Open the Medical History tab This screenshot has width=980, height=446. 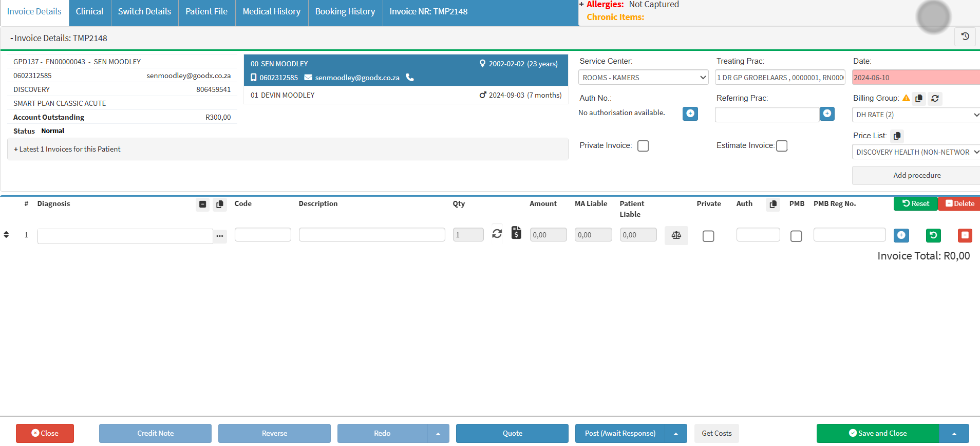click(271, 12)
